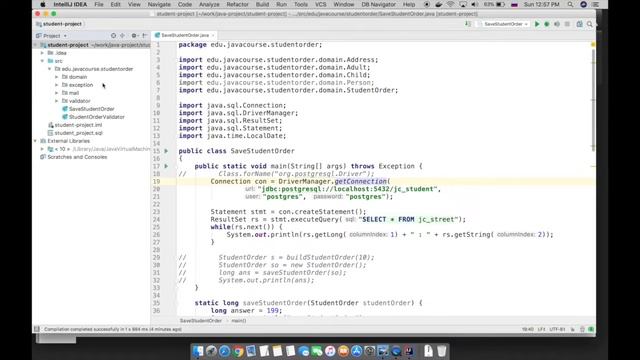Expand the .idea folder
This screenshot has width=640, height=360.
point(42,53)
